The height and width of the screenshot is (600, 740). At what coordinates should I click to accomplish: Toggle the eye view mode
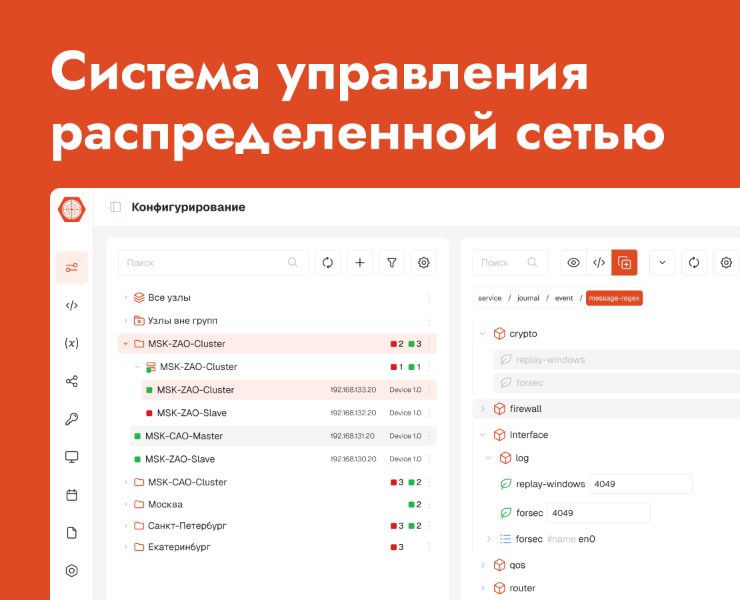coord(573,262)
